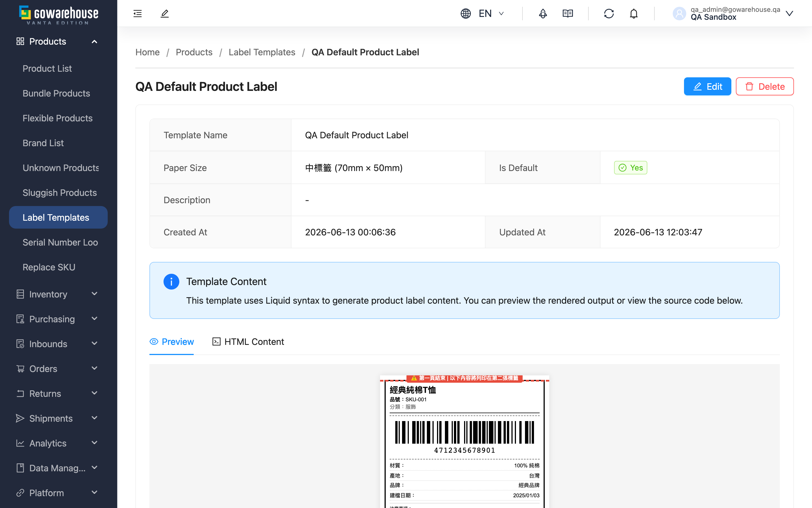The height and width of the screenshot is (508, 812).
Task: Click the rocket launch icon
Action: (542, 14)
